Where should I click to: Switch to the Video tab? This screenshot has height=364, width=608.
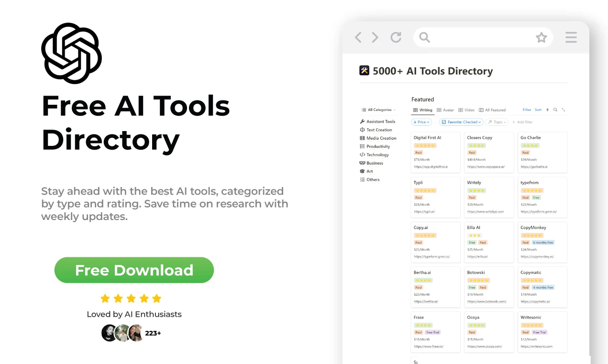coord(466,110)
